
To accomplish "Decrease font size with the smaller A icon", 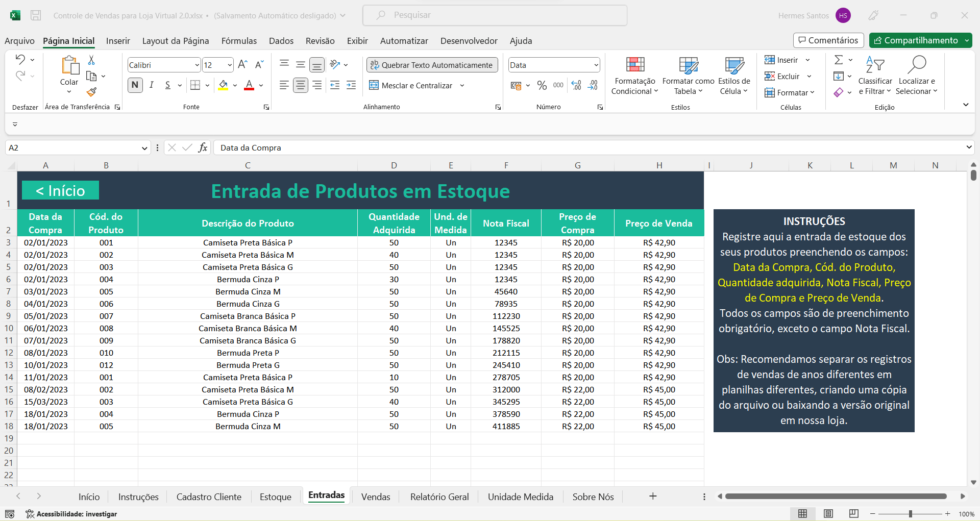I will [x=259, y=64].
